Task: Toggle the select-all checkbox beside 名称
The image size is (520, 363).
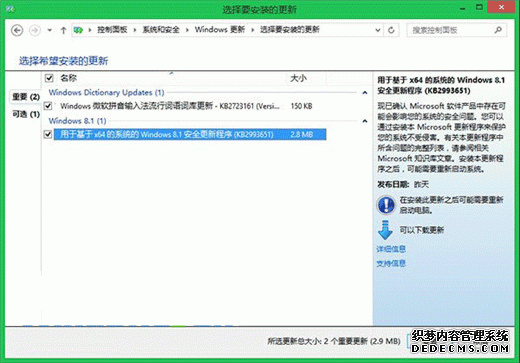Action: pyautogui.click(x=49, y=78)
